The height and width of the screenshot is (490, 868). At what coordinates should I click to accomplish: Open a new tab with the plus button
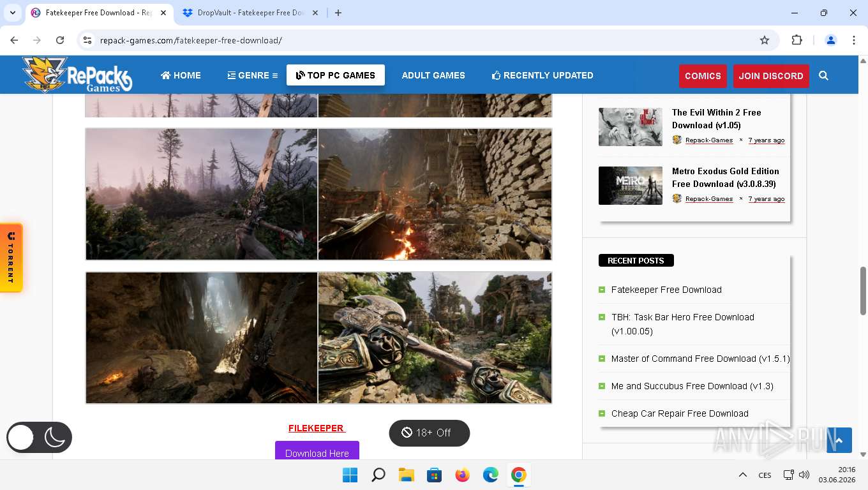click(x=338, y=13)
